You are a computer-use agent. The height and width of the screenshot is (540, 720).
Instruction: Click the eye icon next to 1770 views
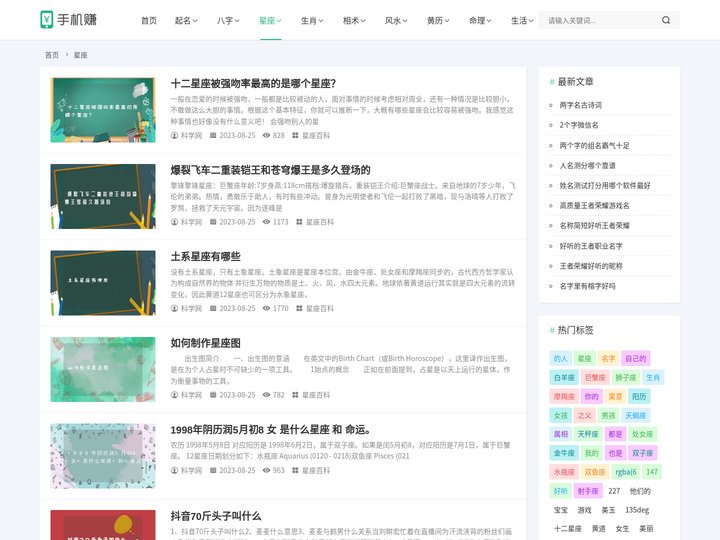(266, 309)
